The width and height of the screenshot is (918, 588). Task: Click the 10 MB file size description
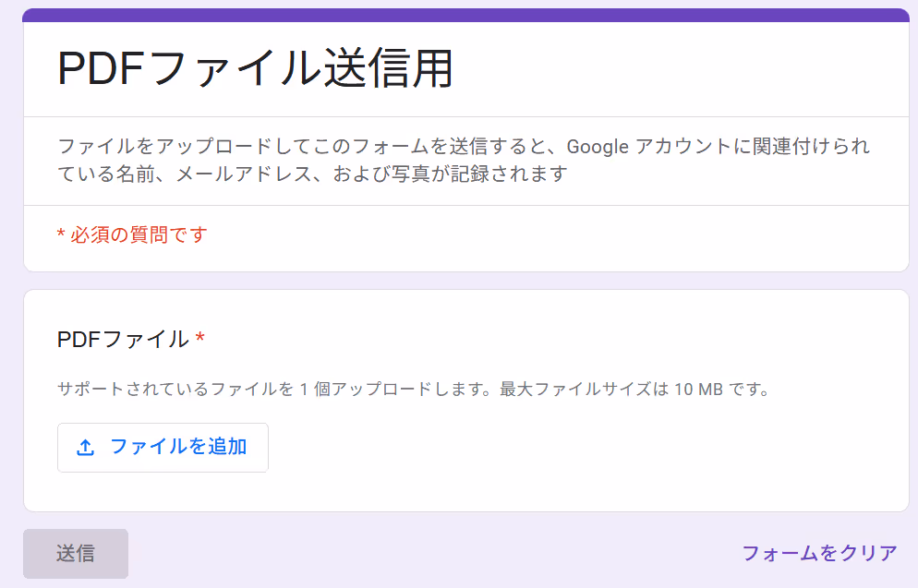coord(414,389)
